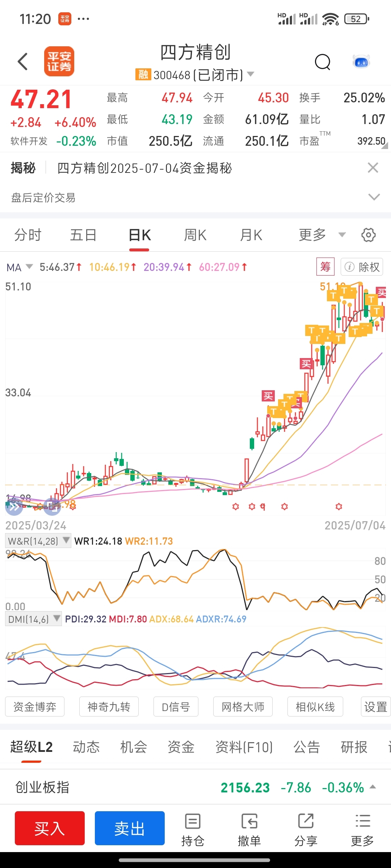391x868 pixels.
Task: Tap the red 买入 buy button
Action: (x=50, y=828)
